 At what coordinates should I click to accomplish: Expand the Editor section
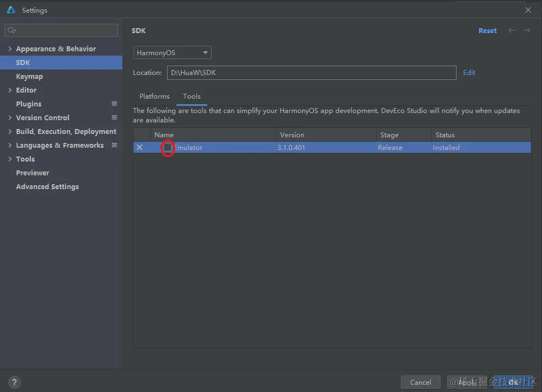pos(10,90)
